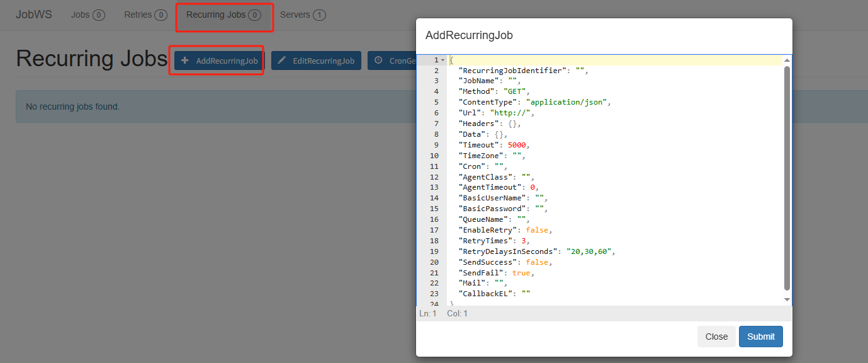
Task: Click the "Data" line in editor
Action: [483, 134]
